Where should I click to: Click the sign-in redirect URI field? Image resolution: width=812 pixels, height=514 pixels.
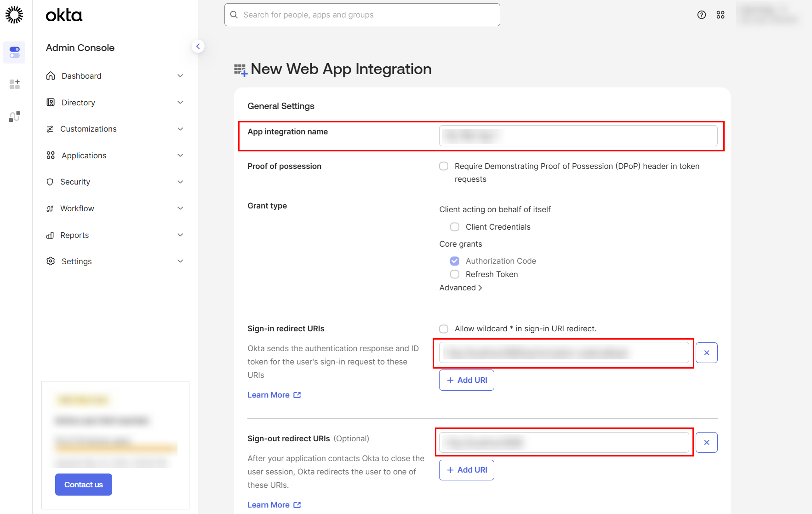pos(564,353)
